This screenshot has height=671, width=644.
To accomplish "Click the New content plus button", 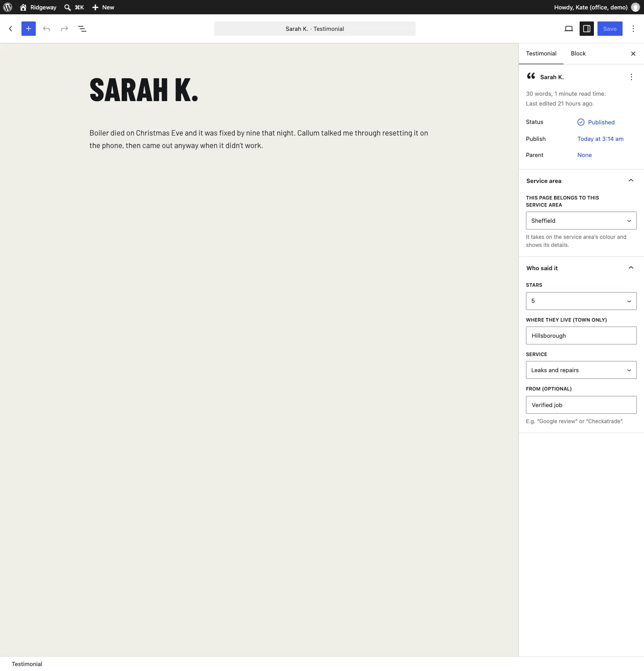I will click(103, 7).
